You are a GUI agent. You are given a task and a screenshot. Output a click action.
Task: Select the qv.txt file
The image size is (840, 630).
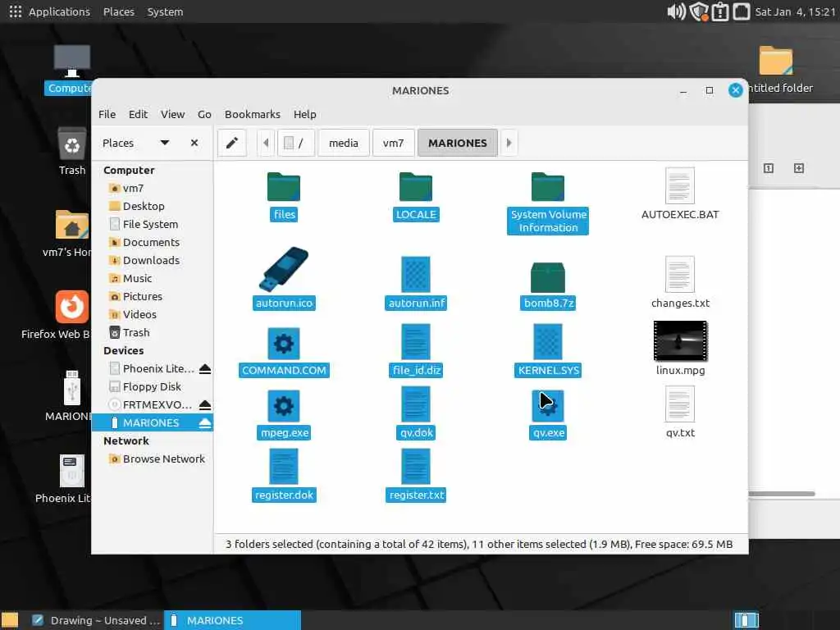(x=680, y=404)
